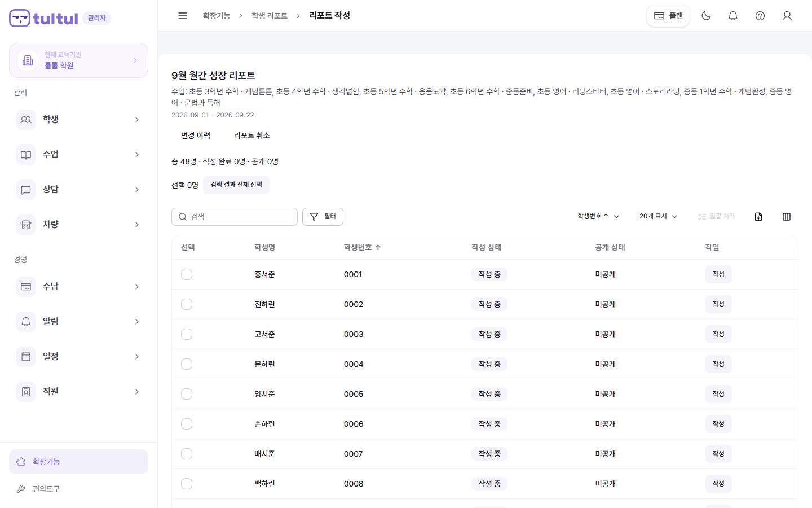Select the checkbox for 전하린
The width and height of the screenshot is (812, 508).
[187, 304]
